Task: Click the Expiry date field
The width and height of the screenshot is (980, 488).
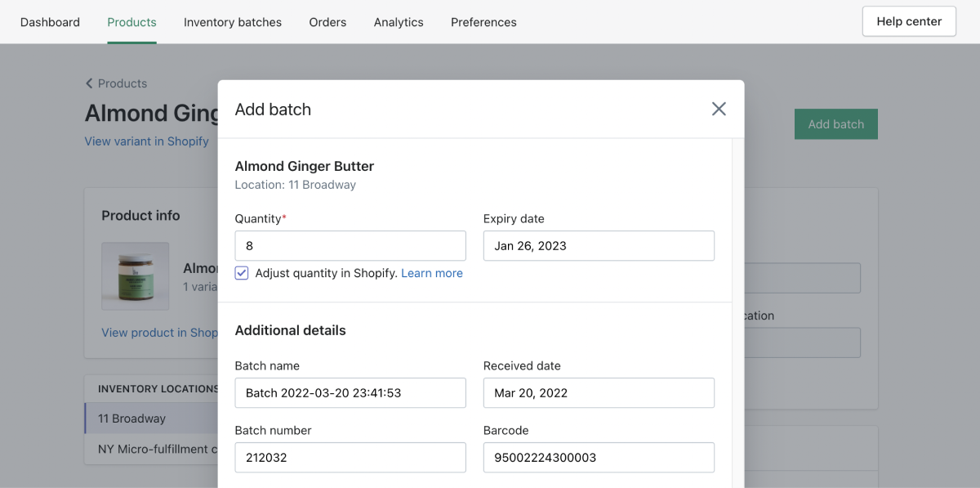Action: [x=599, y=246]
